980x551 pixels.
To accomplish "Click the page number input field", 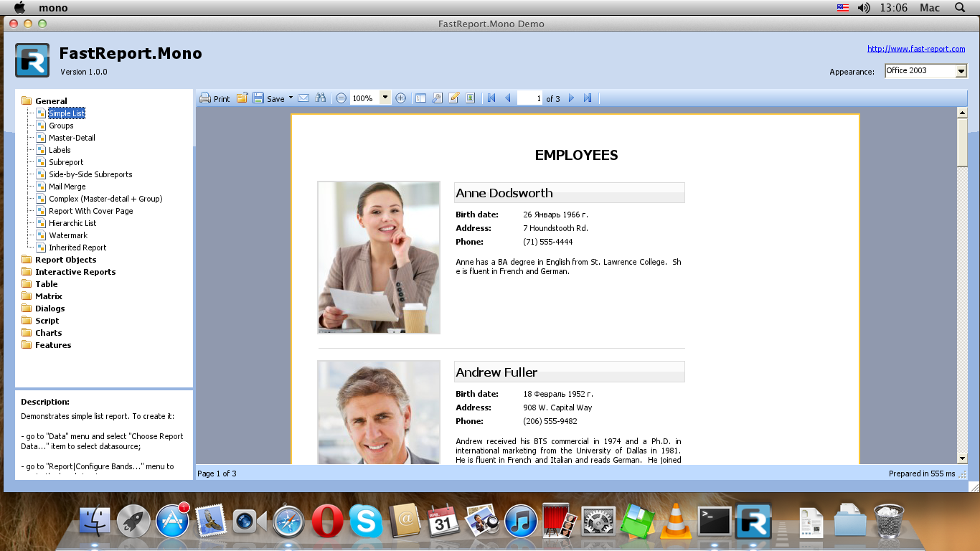I will point(529,98).
